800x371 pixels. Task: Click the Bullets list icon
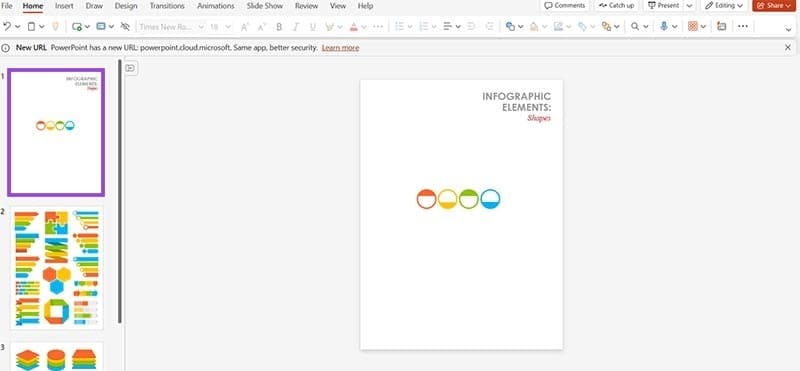coord(399,27)
